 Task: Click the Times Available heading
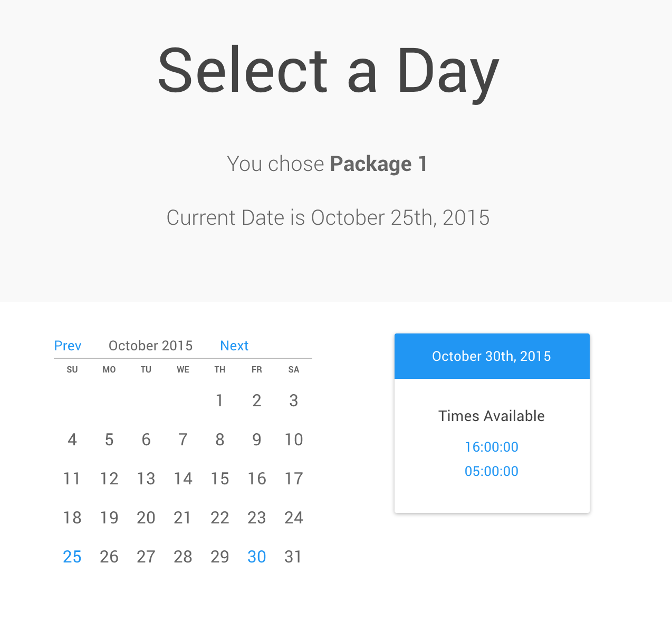pos(491,416)
